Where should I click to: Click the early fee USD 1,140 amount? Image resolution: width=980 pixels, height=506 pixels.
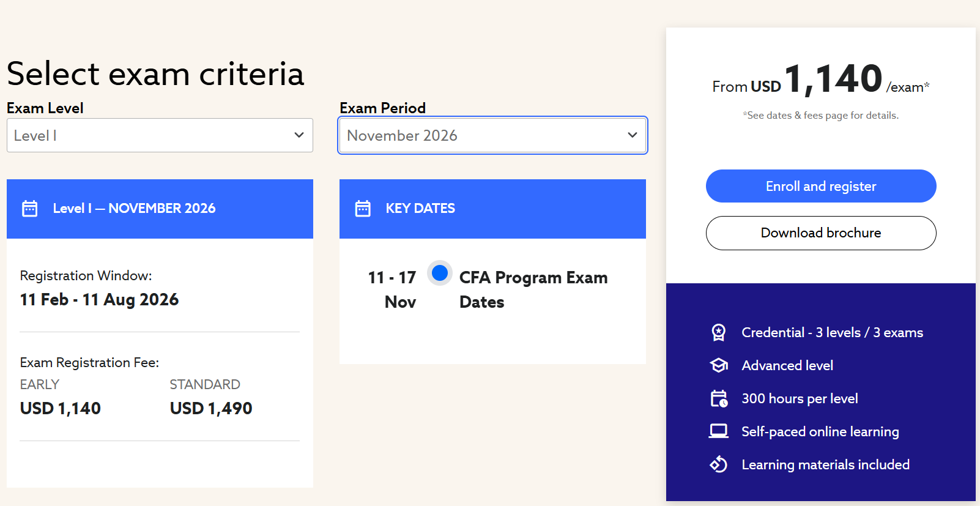(61, 408)
